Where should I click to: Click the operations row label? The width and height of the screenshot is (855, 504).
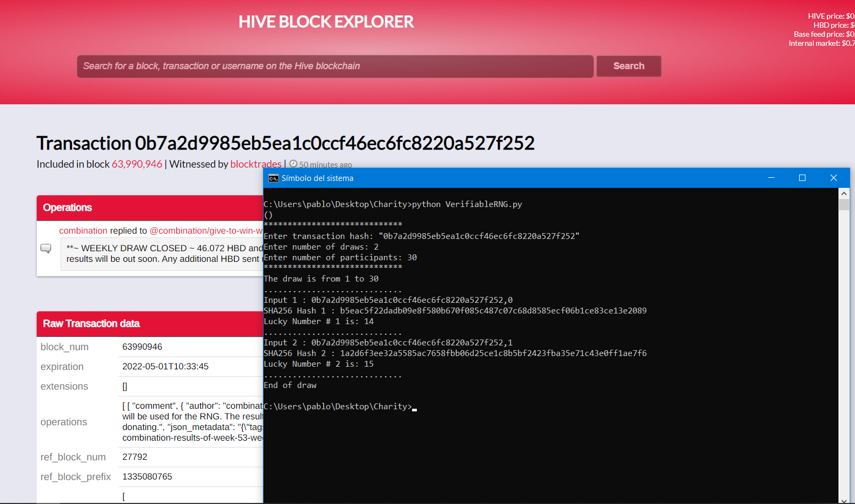pyautogui.click(x=64, y=422)
